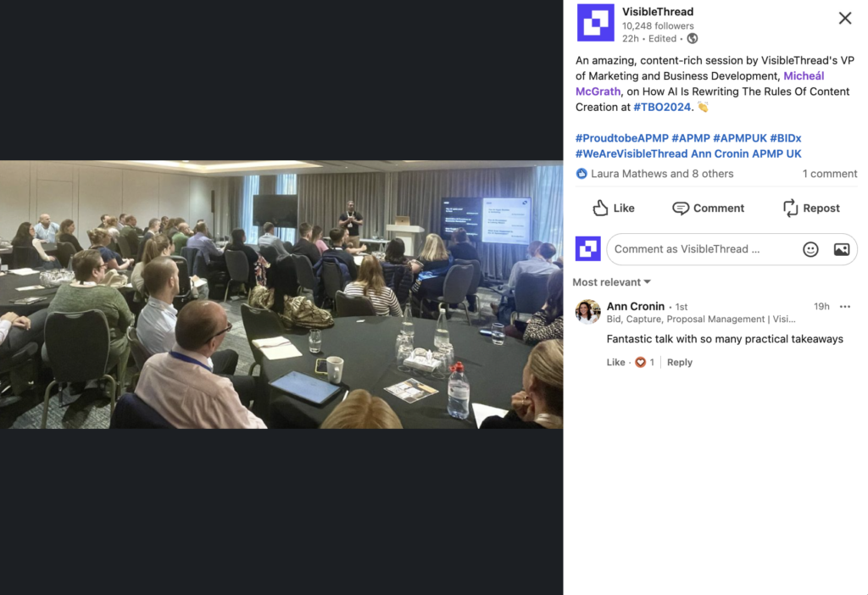The image size is (868, 595).
Task: Open the Comment action on the post
Action: (x=708, y=209)
